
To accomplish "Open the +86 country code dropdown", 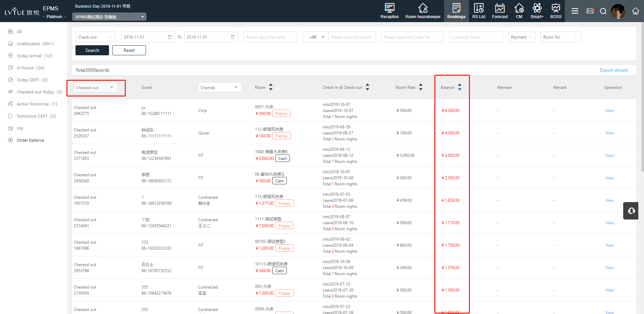I will 316,37.
